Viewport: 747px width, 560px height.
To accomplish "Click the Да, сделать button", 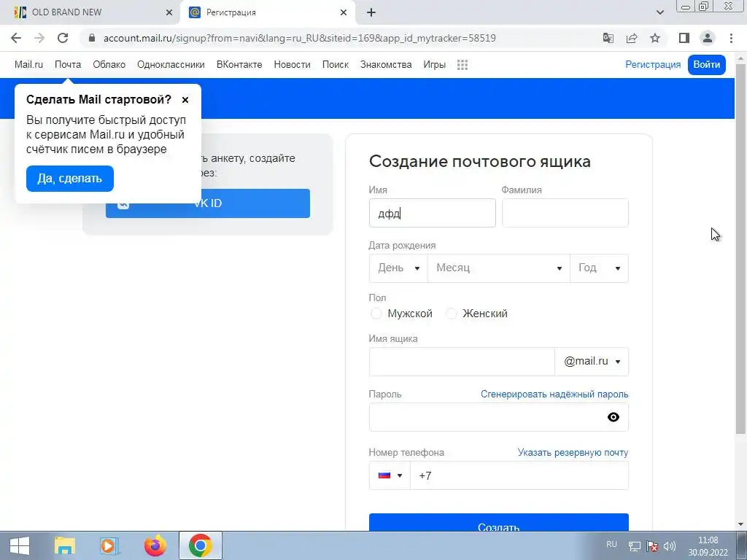I will coord(69,179).
